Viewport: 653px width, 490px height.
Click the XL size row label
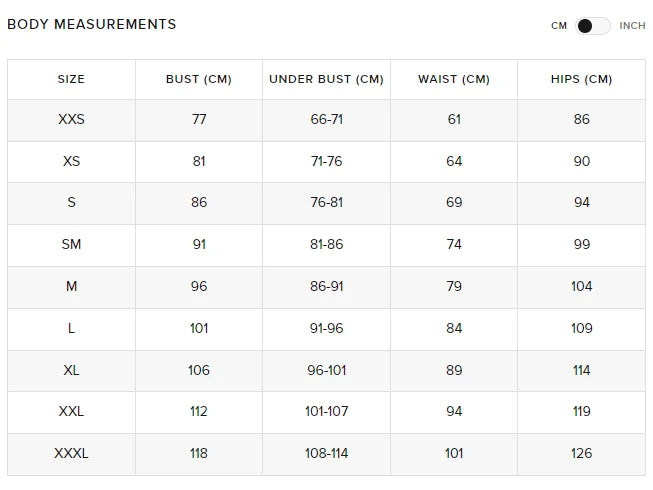pyautogui.click(x=71, y=370)
